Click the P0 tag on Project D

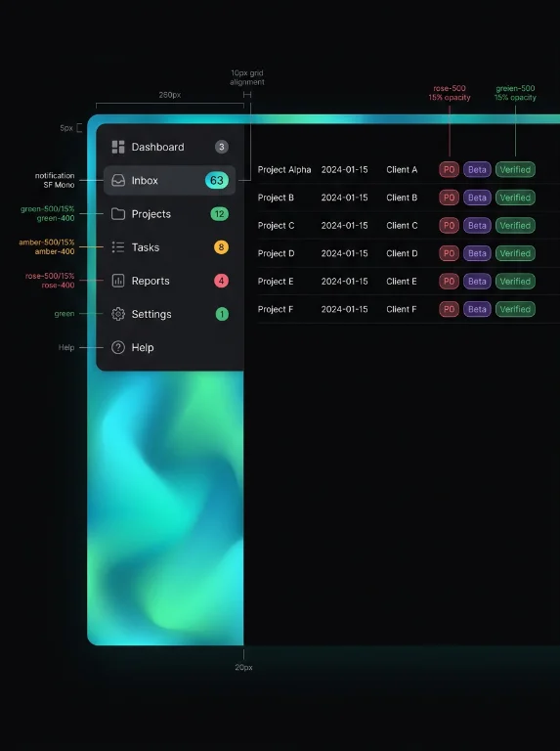[449, 253]
